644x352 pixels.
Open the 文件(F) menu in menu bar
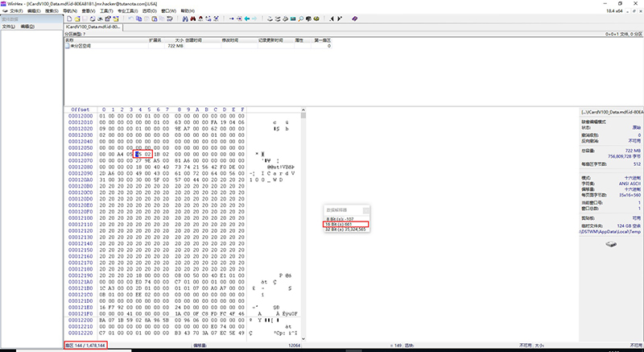[16, 10]
